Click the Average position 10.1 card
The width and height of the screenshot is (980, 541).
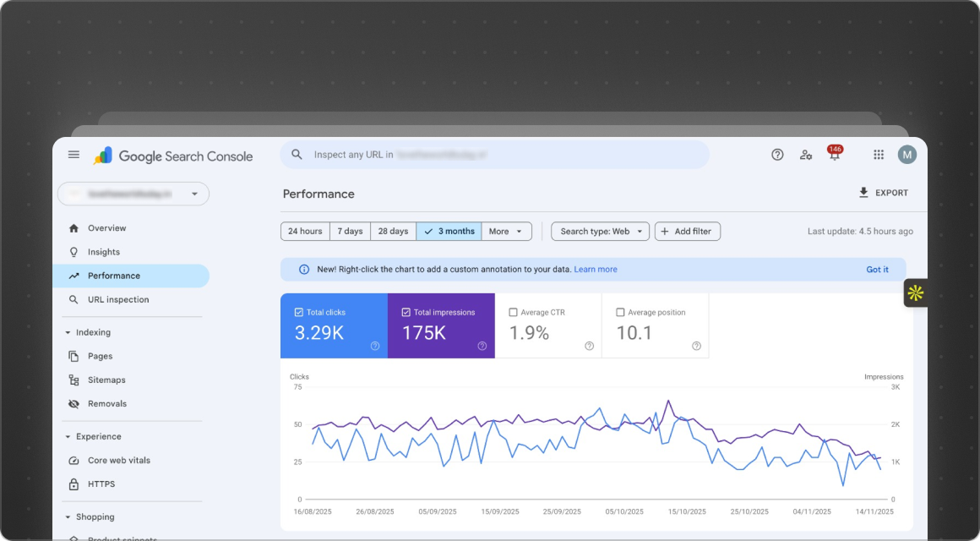(x=656, y=325)
